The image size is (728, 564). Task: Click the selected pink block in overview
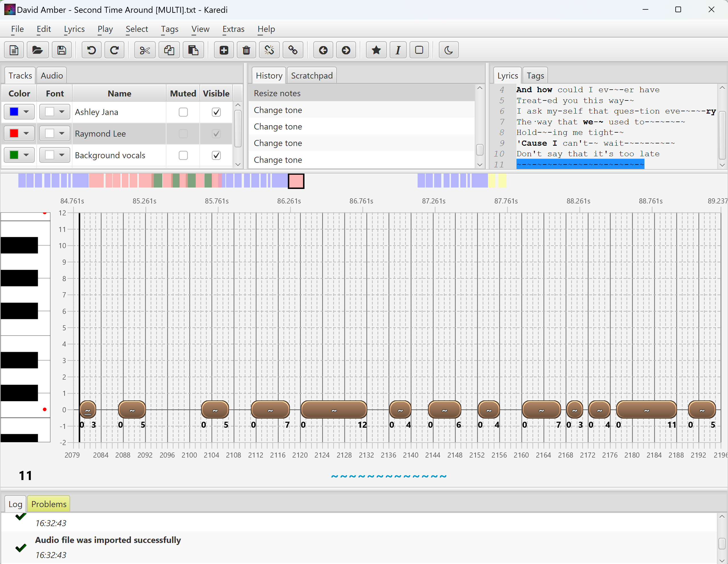coord(296,181)
